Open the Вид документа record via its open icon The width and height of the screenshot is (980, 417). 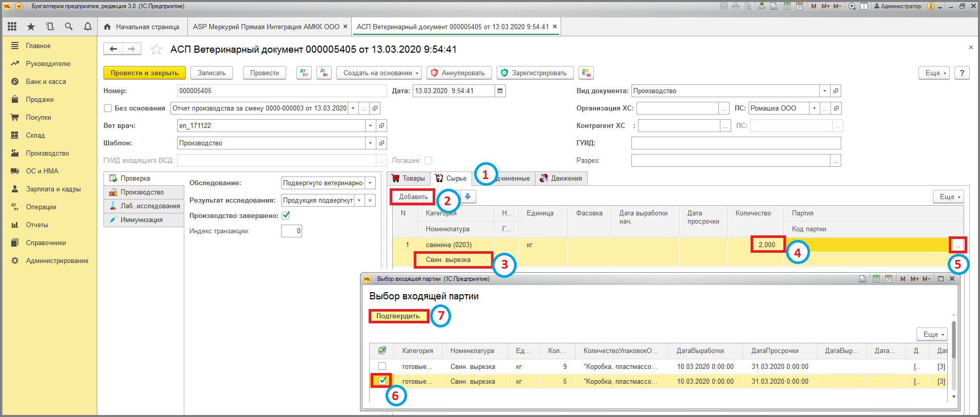coord(836,91)
